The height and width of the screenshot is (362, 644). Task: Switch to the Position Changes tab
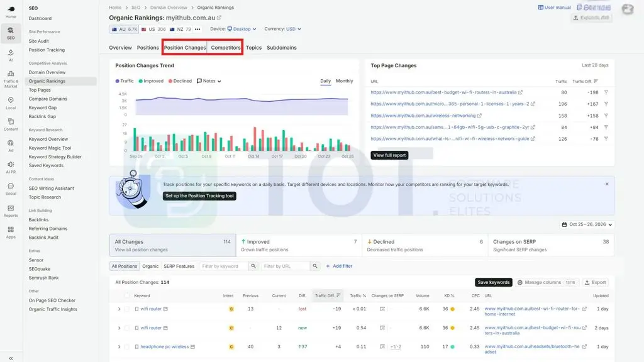tap(185, 48)
